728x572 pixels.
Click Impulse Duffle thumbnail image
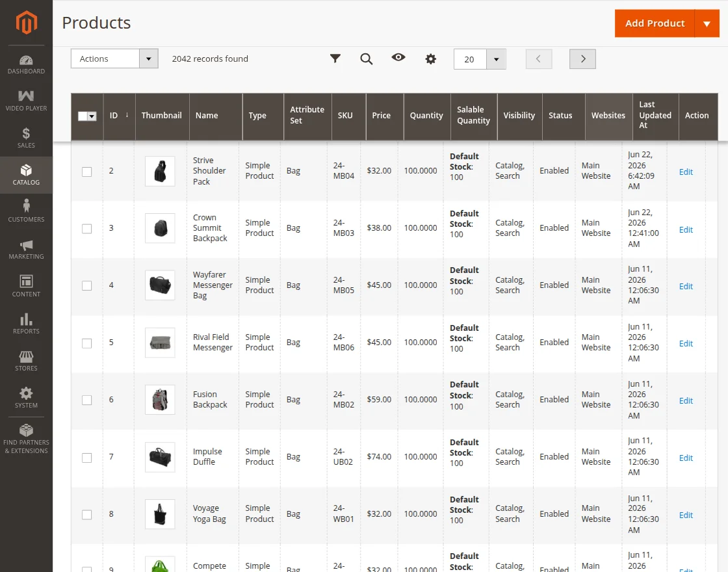point(160,457)
